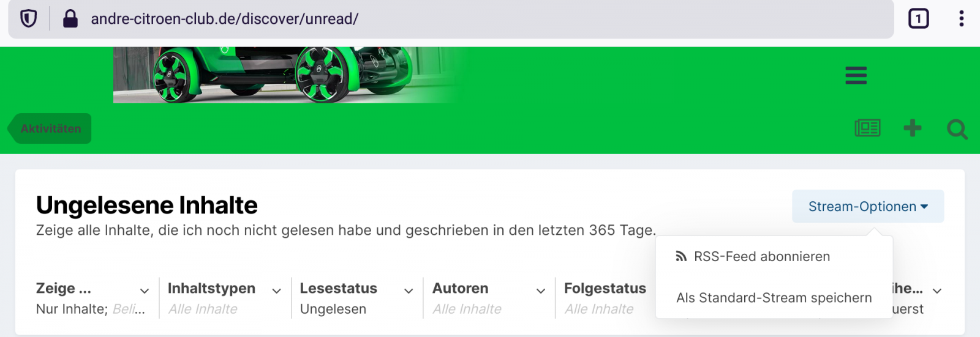The height and width of the screenshot is (337, 980).
Task: Expand the Zeige ... filter dropdown
Action: (x=92, y=298)
